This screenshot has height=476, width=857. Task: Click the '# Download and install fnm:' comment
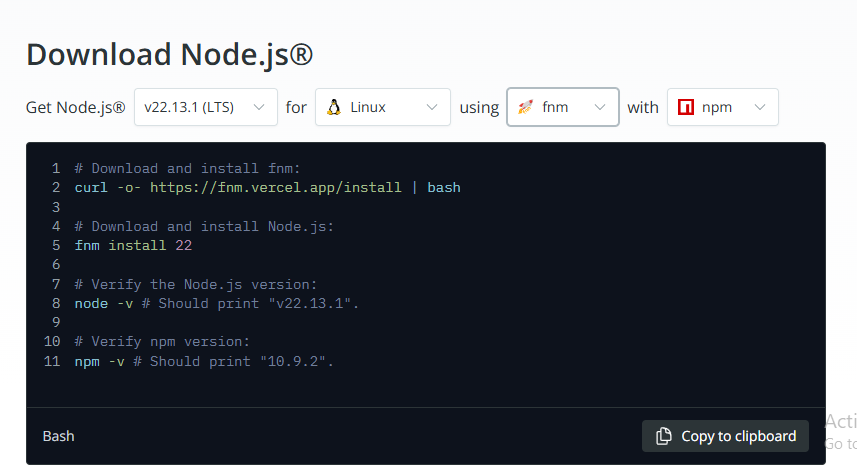(187, 168)
